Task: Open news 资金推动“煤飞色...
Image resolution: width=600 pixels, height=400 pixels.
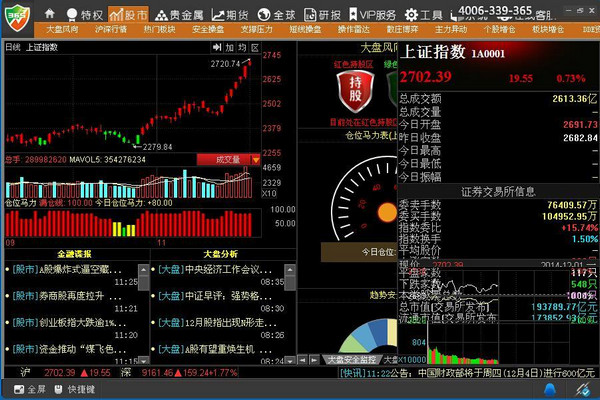Action: 69,349
